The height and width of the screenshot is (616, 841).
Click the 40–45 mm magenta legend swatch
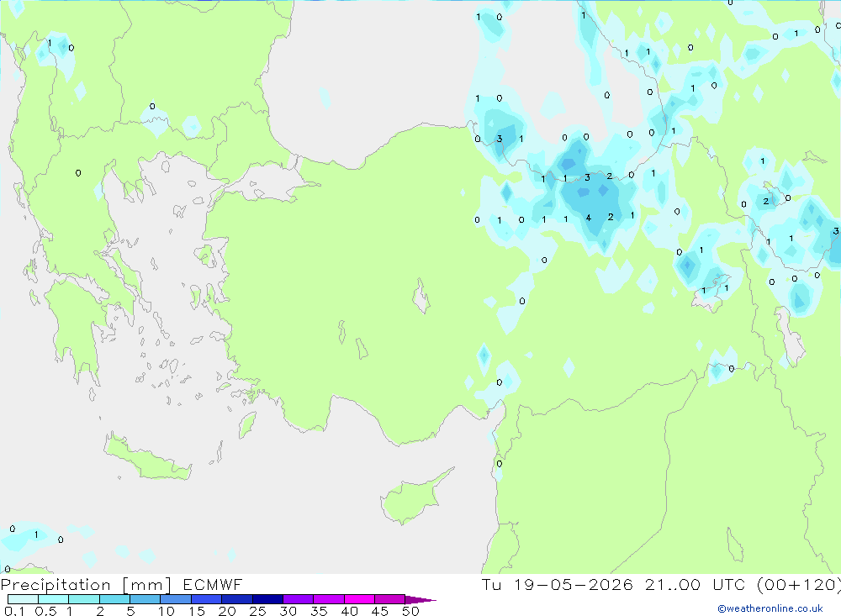tap(359, 599)
